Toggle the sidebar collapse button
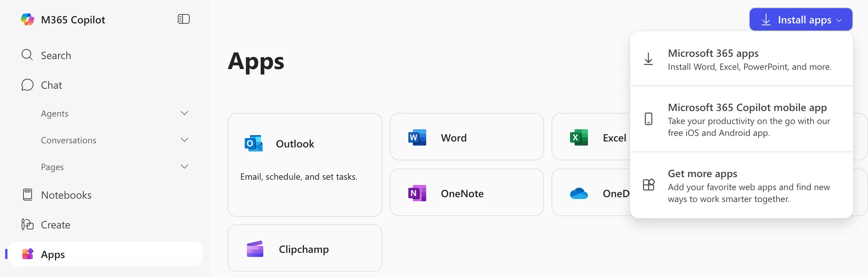 pos(184,19)
